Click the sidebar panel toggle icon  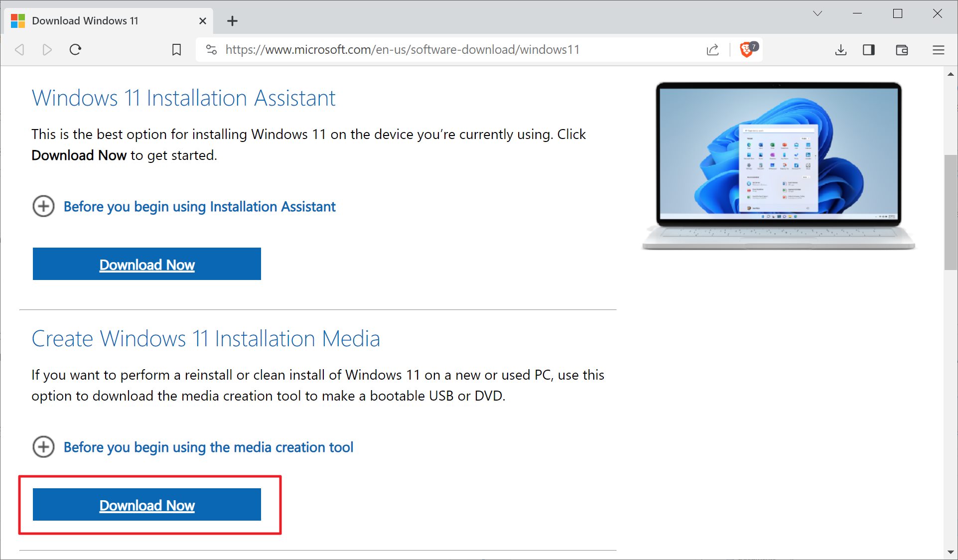pos(869,49)
